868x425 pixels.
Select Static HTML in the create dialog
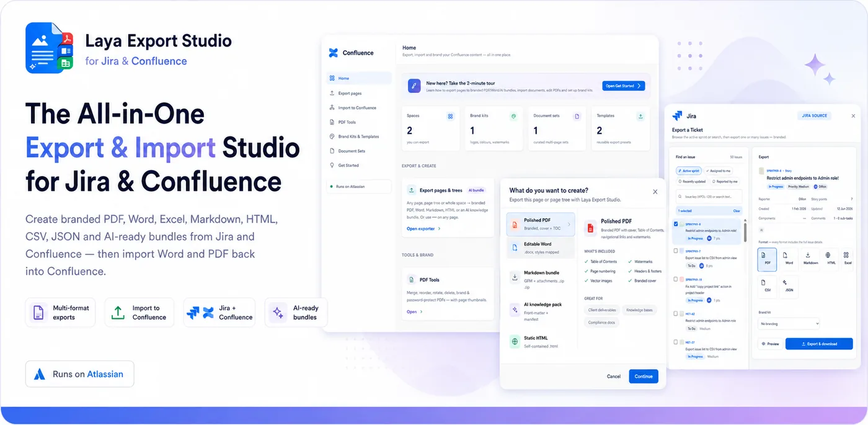point(541,341)
